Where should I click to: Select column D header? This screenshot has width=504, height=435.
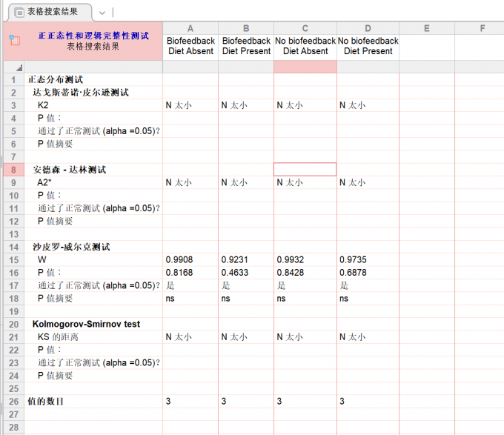368,28
